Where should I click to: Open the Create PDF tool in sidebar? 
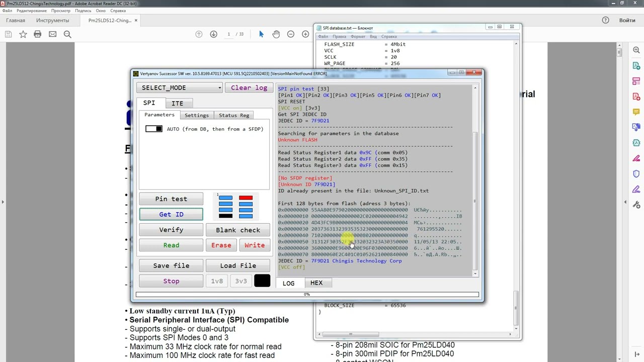(x=636, y=97)
